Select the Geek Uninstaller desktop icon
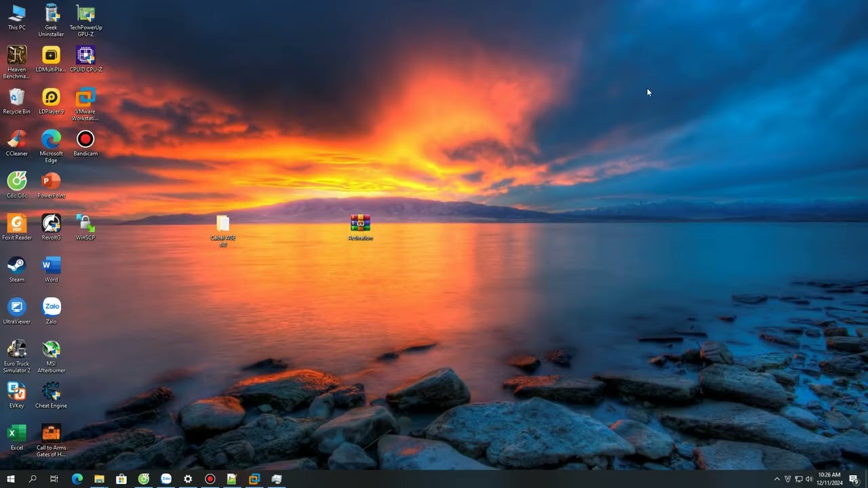868x488 pixels. [51, 20]
